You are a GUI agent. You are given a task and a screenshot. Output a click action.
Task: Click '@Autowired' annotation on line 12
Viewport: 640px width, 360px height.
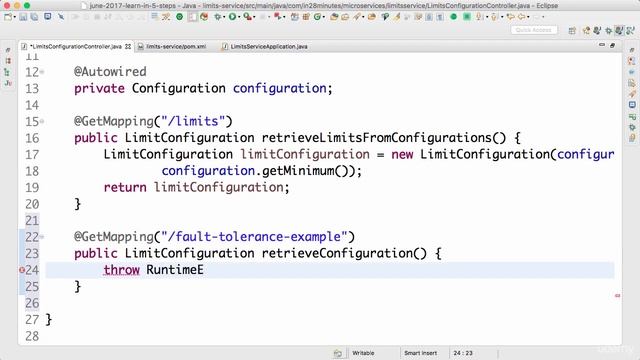(110, 72)
